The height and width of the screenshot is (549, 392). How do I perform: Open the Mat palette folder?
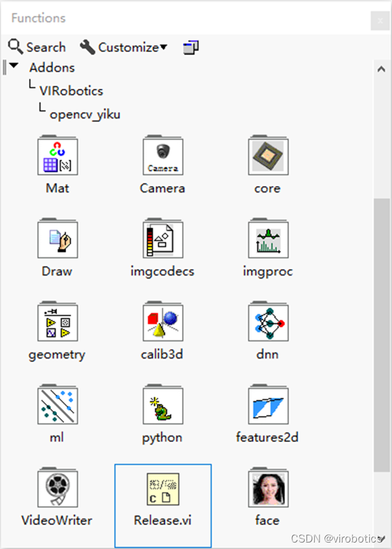pos(58,156)
